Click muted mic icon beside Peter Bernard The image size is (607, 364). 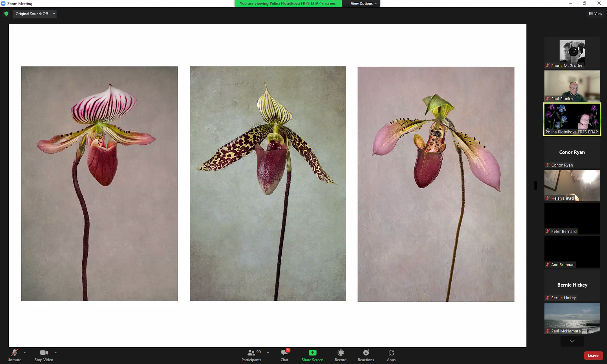pyautogui.click(x=548, y=231)
